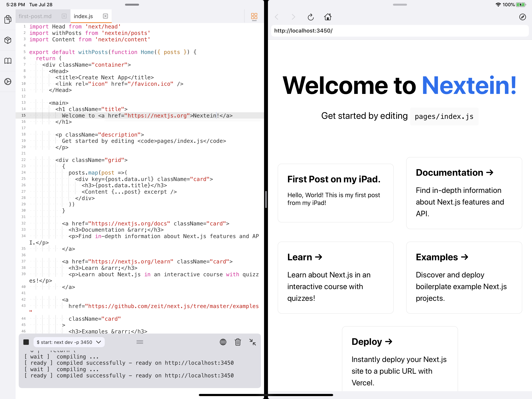Click the favicon.ico link line

point(119,84)
